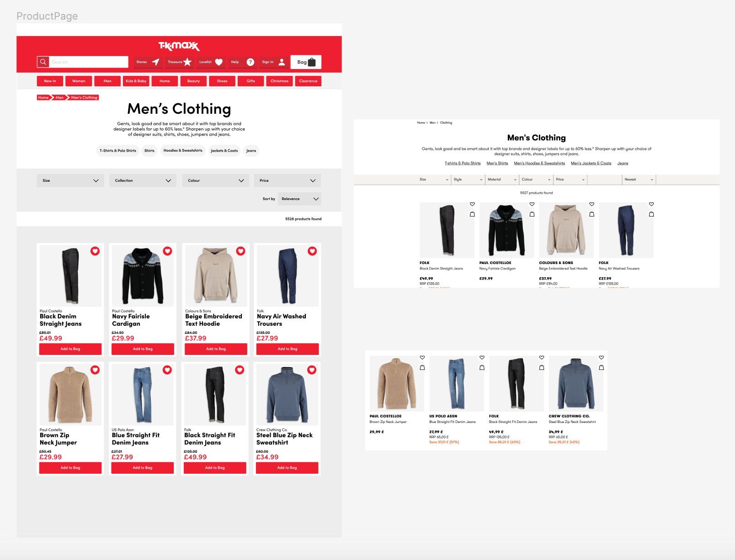This screenshot has width=735, height=560.
Task: Click inside the Search input field
Action: (89, 62)
